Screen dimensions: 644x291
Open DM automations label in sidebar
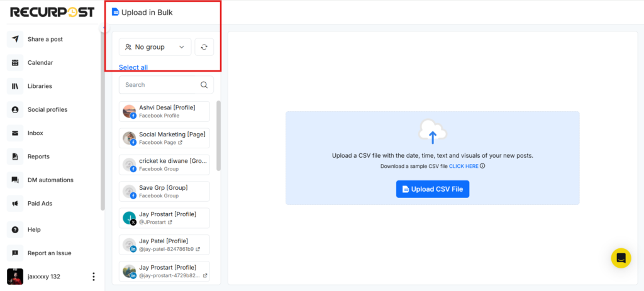click(x=50, y=180)
